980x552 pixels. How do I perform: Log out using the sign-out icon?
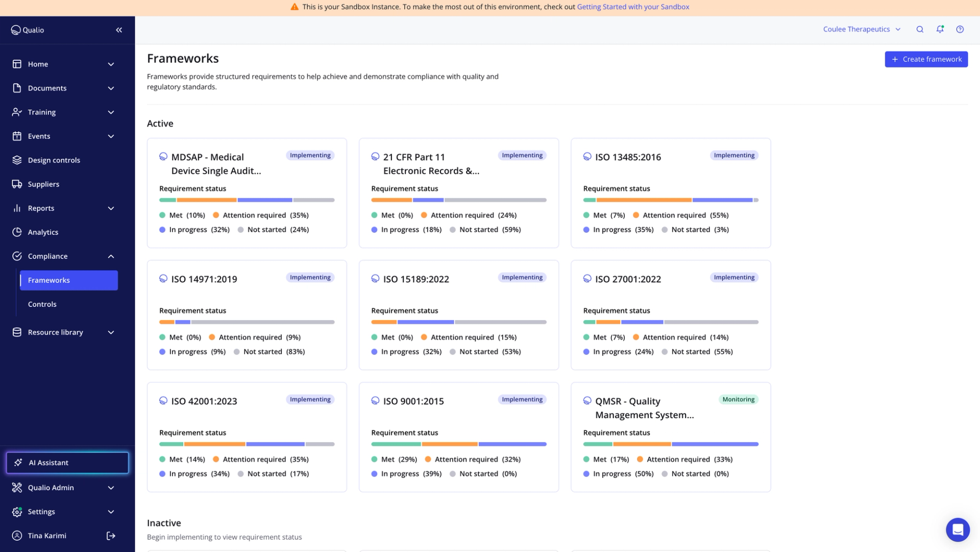pos(111,536)
